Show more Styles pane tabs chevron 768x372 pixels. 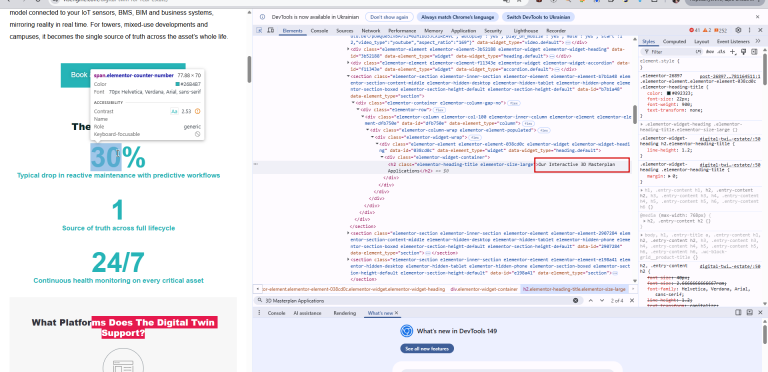click(x=758, y=41)
